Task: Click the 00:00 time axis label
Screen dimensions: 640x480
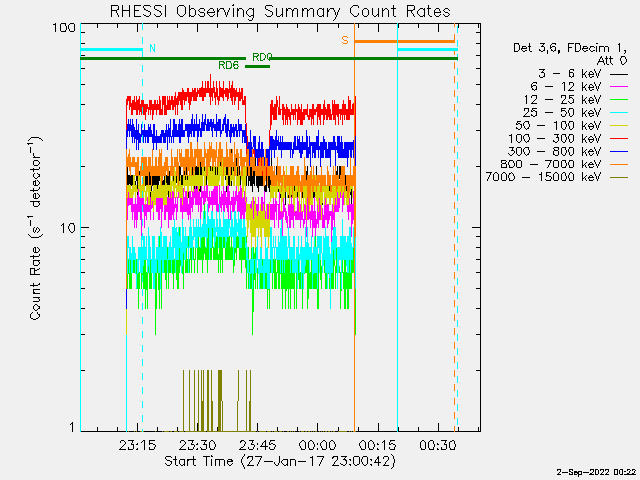Action: [x=317, y=445]
